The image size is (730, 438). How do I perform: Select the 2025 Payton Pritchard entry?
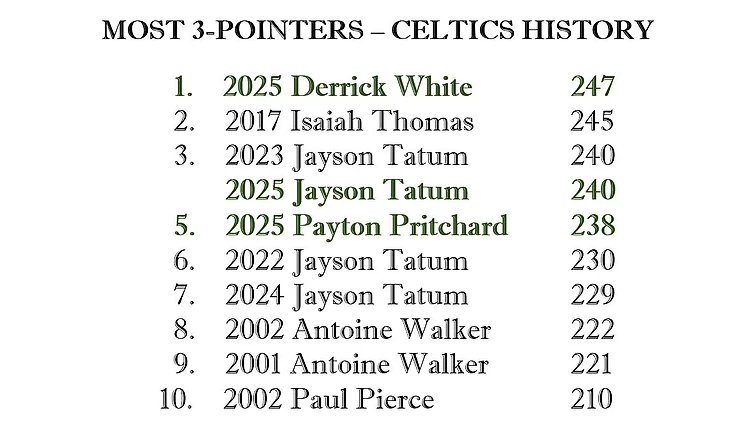366,225
